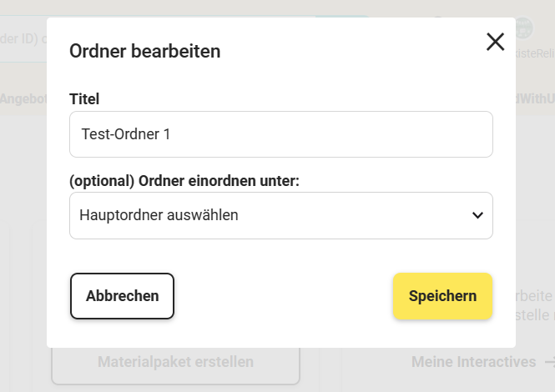Close the Ordner bearbeiten dialog
The image size is (555, 392).
click(x=495, y=42)
